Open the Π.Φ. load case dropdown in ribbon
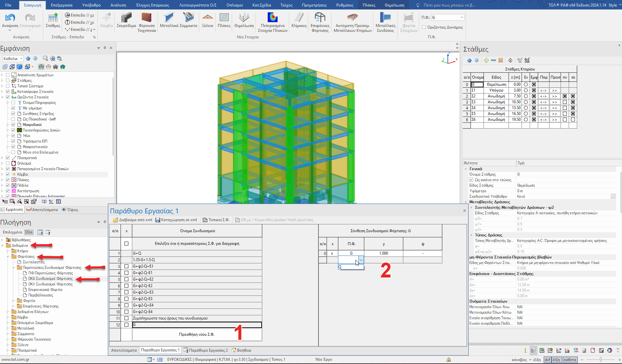Screen dimensions: 622x364 tap(462, 18)
